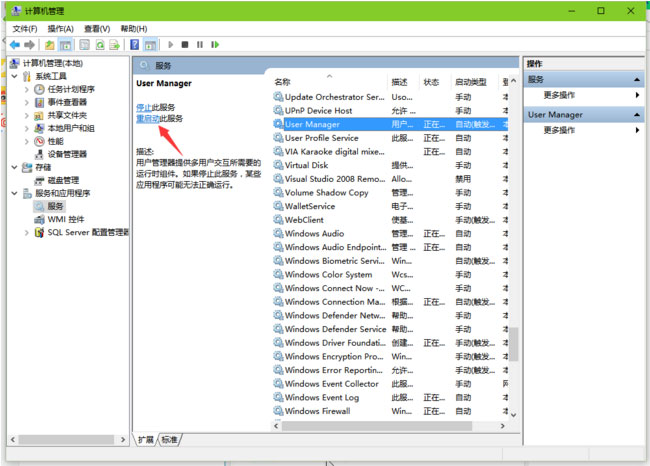Collapse the 服务和应用程序 tree node

(14, 193)
